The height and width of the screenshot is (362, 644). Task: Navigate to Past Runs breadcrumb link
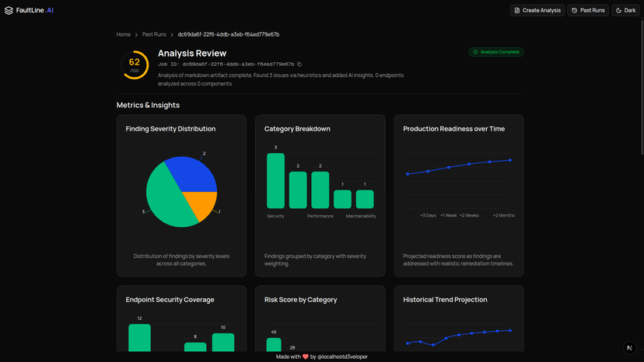click(154, 35)
